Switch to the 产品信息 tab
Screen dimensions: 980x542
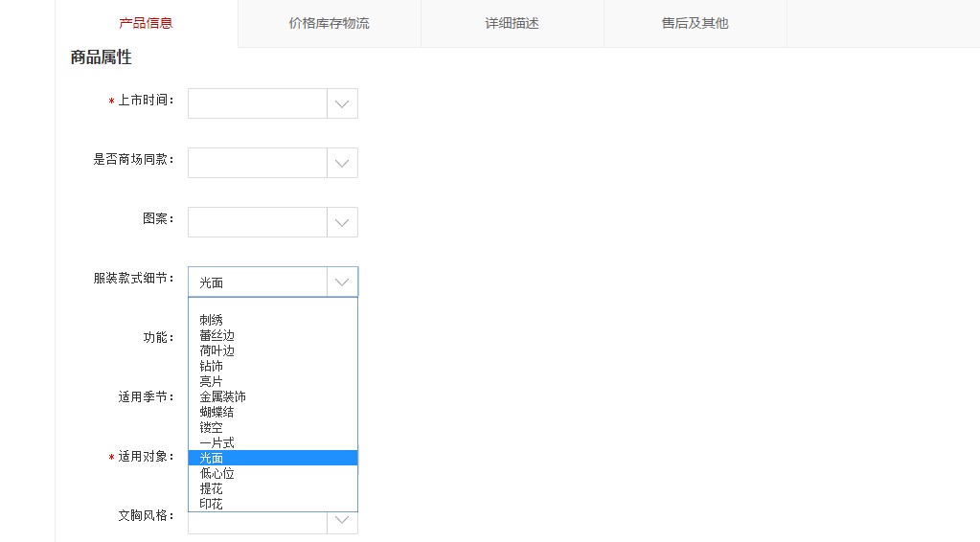click(147, 23)
